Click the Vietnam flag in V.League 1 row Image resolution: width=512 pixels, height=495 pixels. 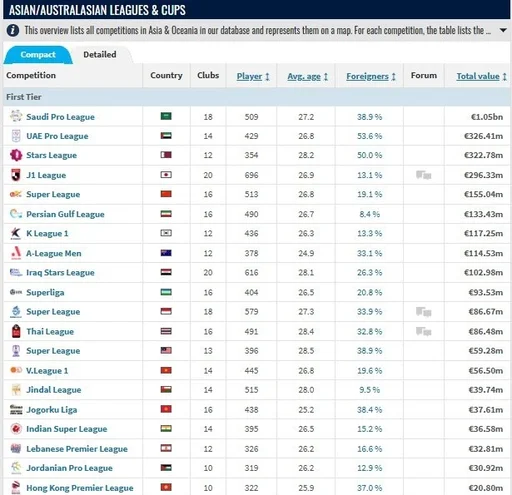166,370
